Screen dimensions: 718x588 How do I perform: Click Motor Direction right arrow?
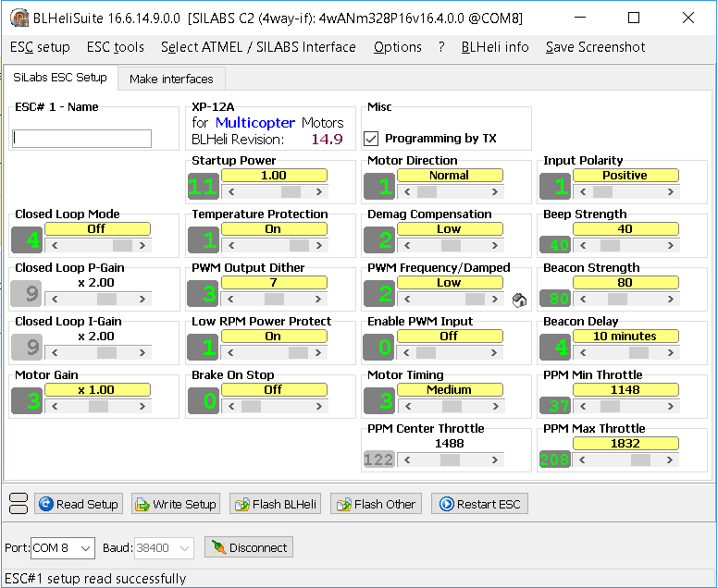click(x=495, y=192)
